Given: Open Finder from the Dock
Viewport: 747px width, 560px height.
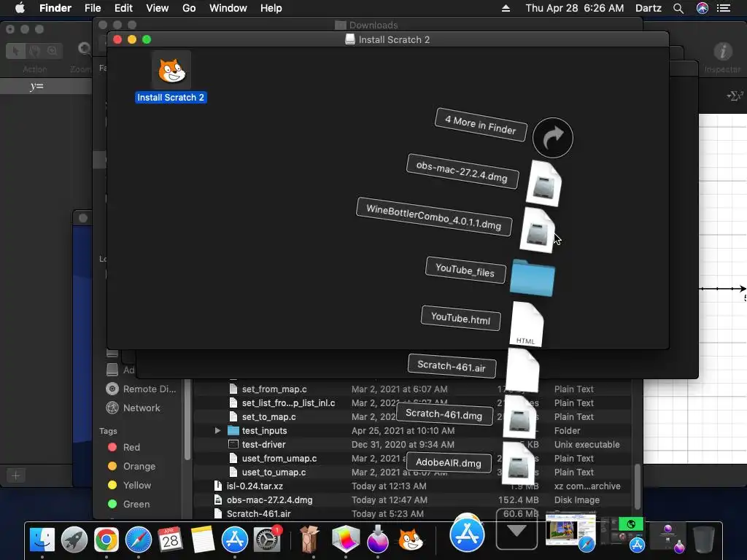Looking at the screenshot, I should (42, 540).
